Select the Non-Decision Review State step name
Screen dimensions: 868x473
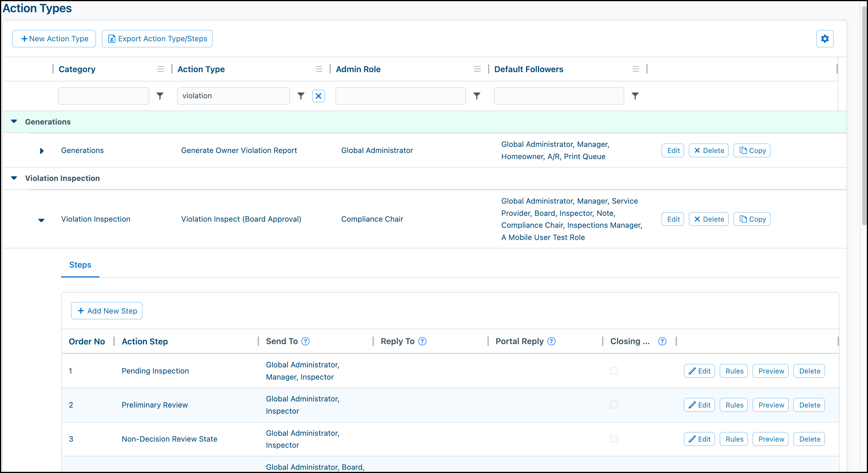(170, 439)
